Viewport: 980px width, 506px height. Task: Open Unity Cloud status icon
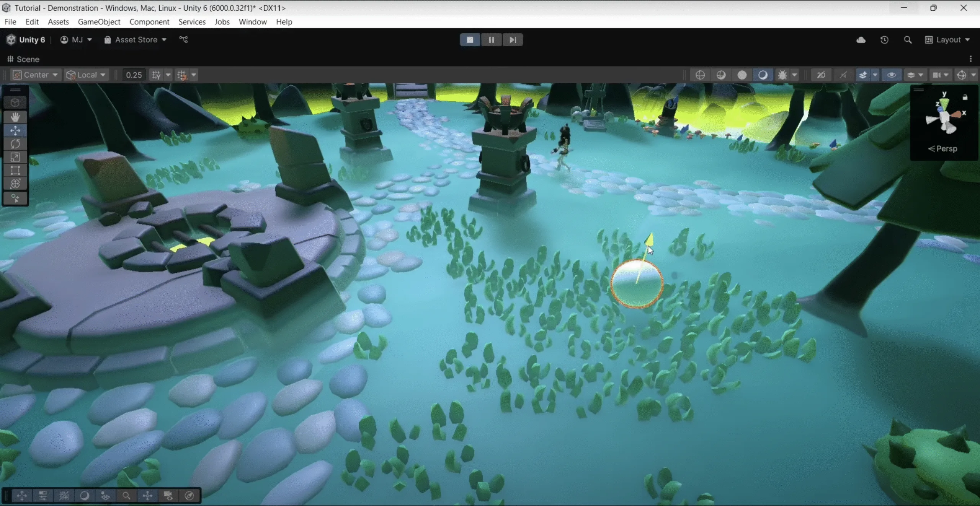tap(861, 40)
